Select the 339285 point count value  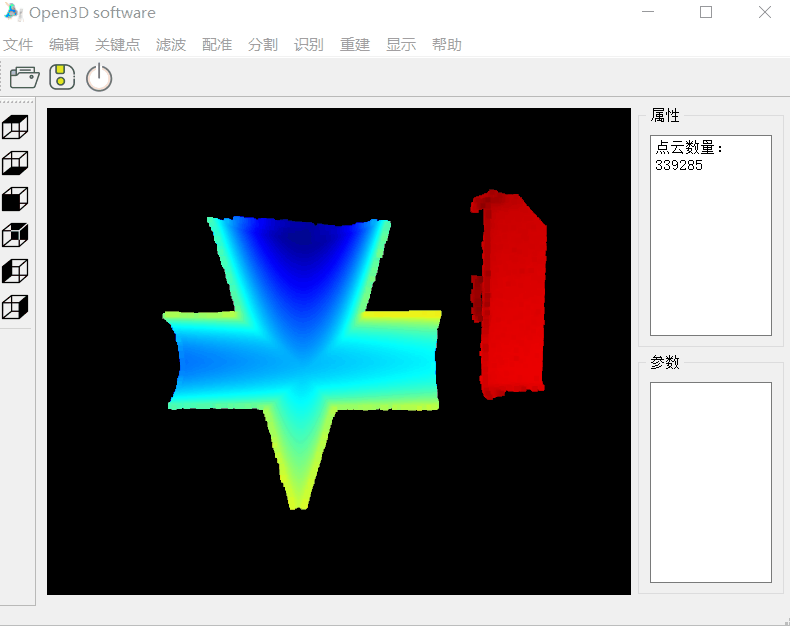point(679,165)
